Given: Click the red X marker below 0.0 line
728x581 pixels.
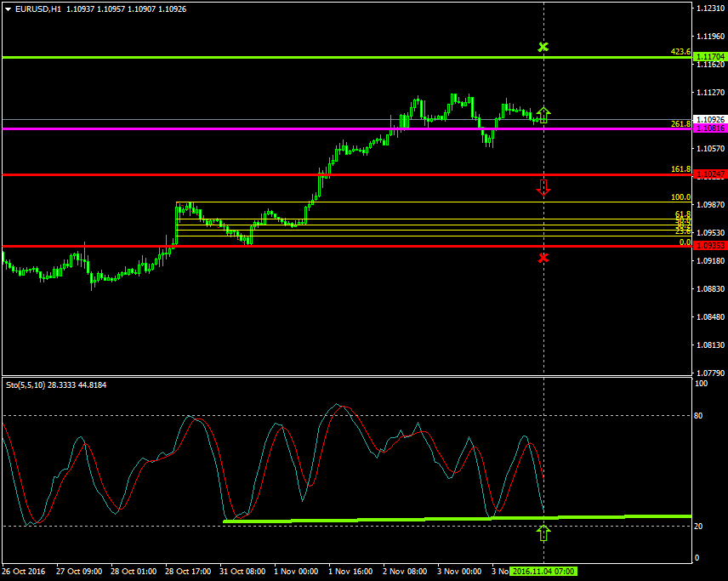Looking at the screenshot, I should (x=543, y=257).
